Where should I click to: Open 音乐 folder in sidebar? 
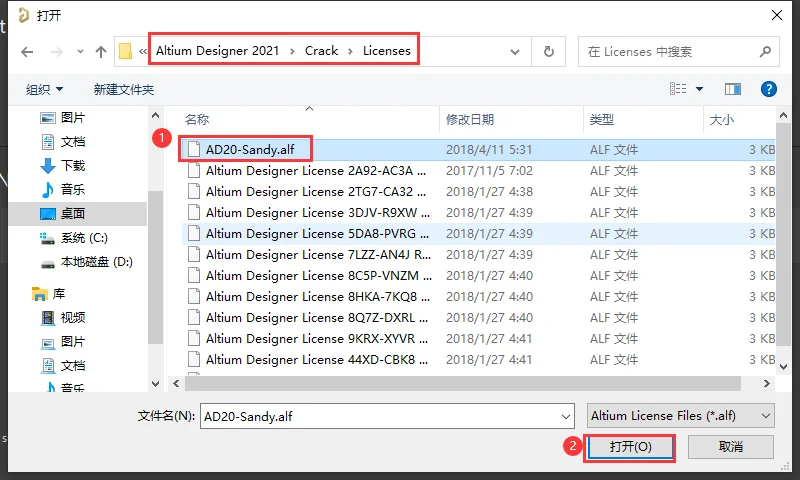tap(62, 190)
